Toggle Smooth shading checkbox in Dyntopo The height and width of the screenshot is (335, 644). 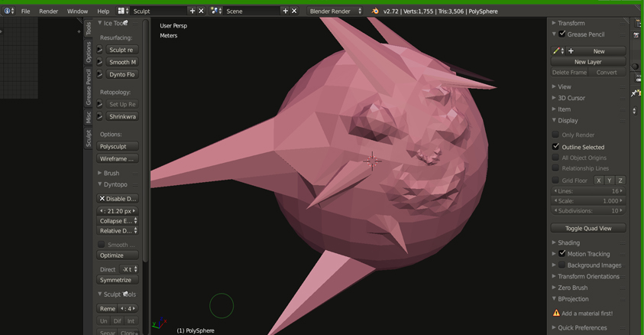point(101,245)
